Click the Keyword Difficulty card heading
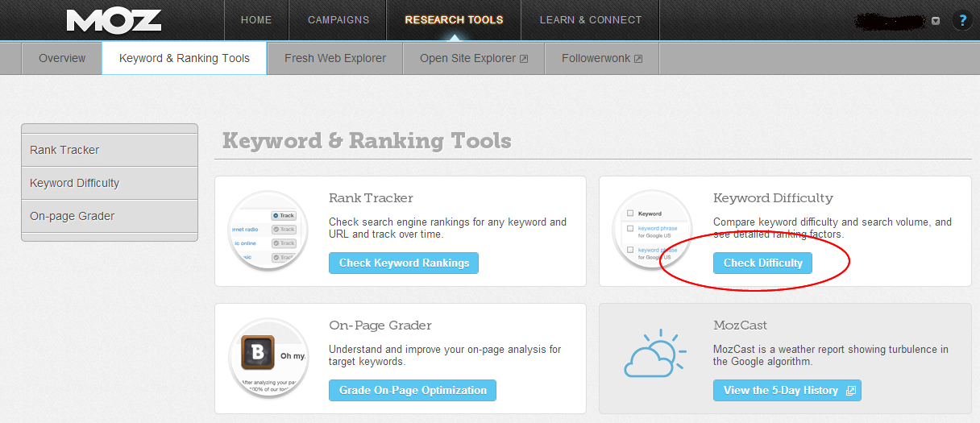The height and width of the screenshot is (423, 980). pos(773,198)
